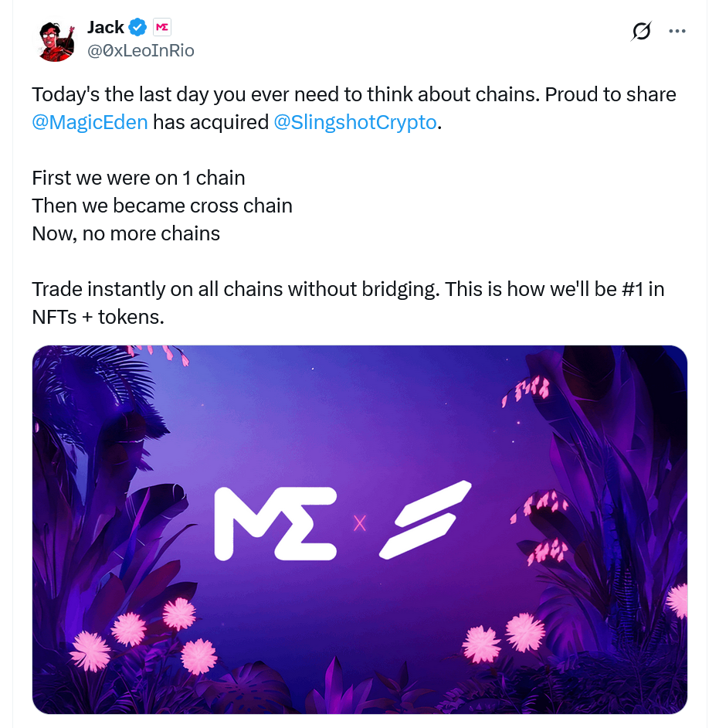Click the blue verified checkmark badge
The width and height of the screenshot is (719, 728).
[x=137, y=28]
